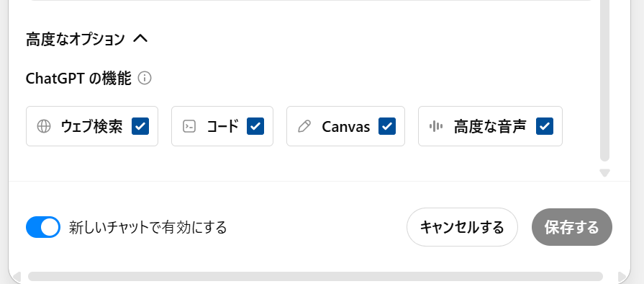Screen dimensions: 644x284
Task: Uncheck the Canvas checkbox
Action: pos(387,126)
